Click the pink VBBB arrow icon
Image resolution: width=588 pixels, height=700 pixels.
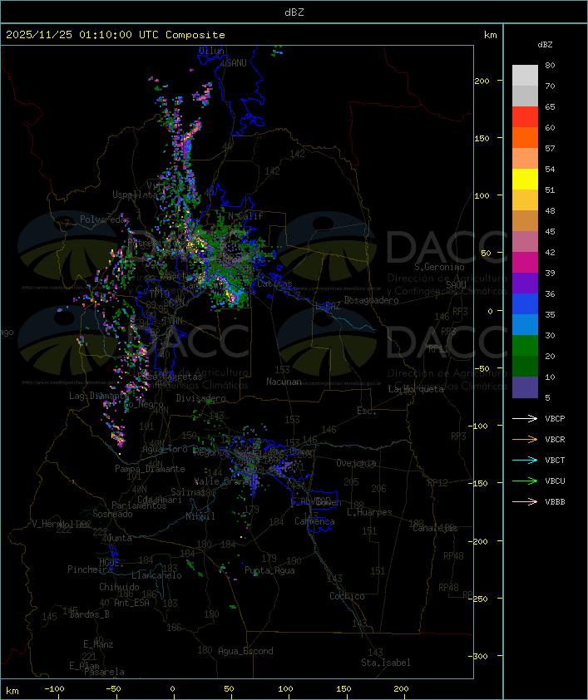click(x=525, y=501)
